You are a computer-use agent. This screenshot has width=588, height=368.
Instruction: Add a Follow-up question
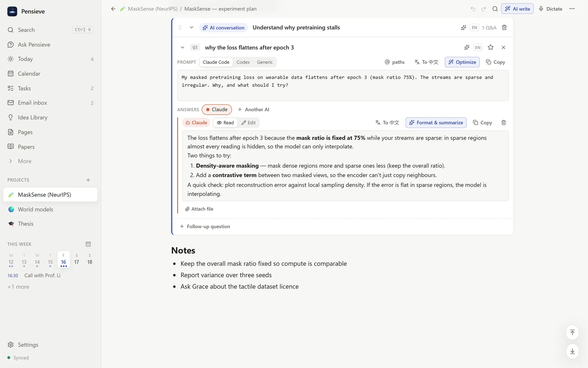tap(205, 227)
